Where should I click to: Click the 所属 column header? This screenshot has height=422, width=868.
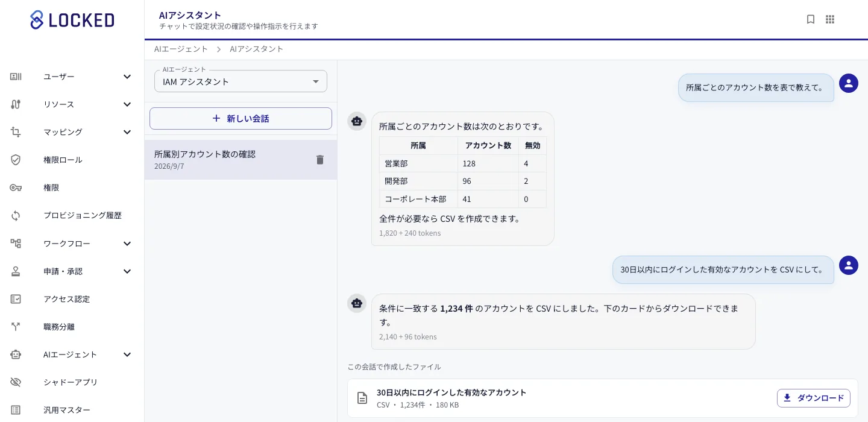click(418, 145)
